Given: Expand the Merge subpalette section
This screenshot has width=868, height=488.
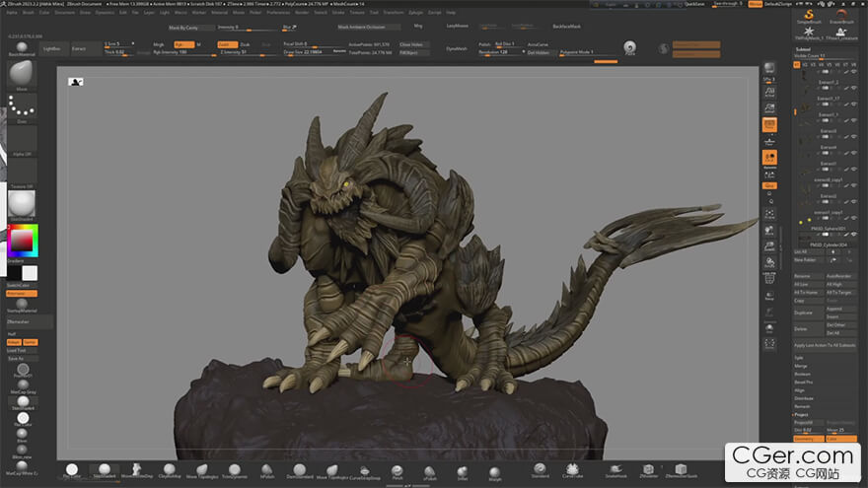Looking at the screenshot, I should pos(801,367).
